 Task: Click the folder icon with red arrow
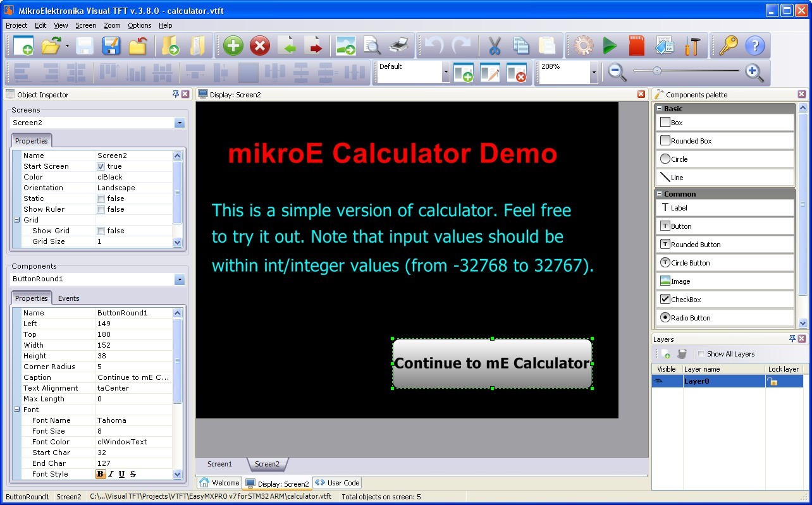click(138, 46)
